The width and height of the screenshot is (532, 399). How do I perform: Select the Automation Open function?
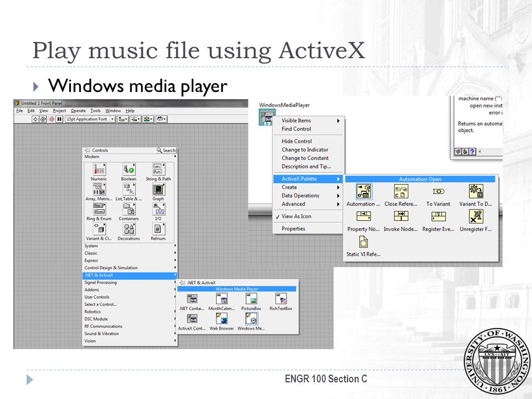pos(364,191)
